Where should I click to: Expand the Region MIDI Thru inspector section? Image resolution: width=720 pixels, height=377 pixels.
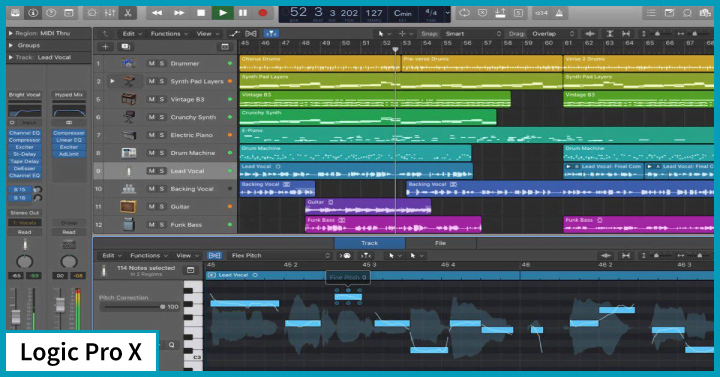11,33
